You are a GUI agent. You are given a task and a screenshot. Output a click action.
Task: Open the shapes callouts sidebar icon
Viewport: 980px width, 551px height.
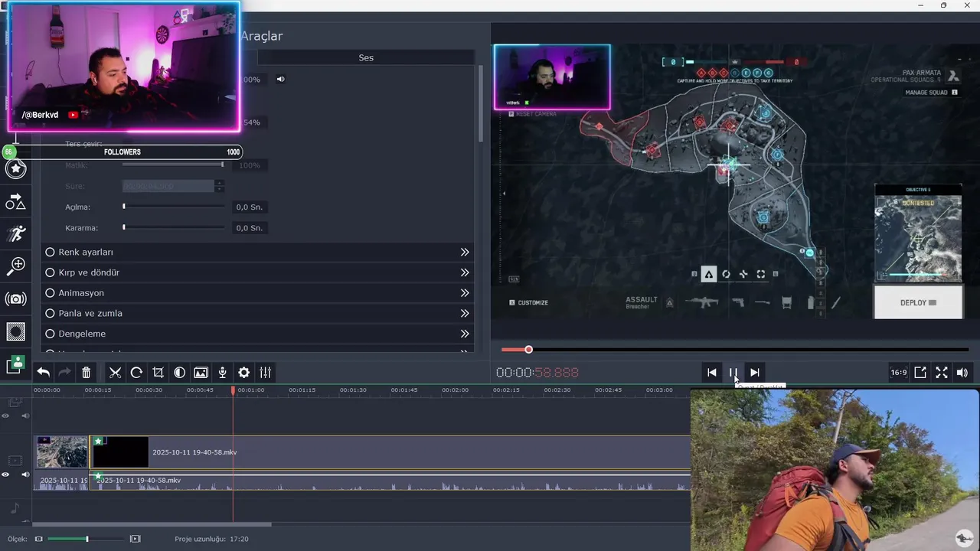pos(15,201)
